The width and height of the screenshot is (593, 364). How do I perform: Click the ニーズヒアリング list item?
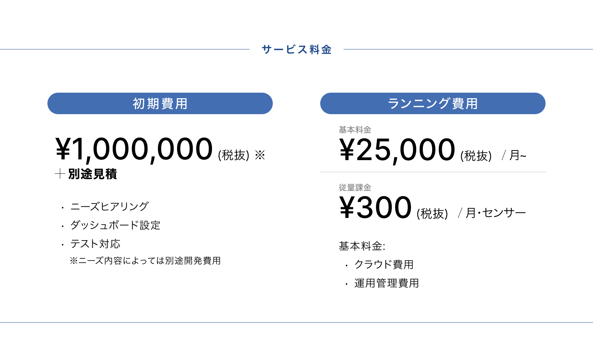110,206
